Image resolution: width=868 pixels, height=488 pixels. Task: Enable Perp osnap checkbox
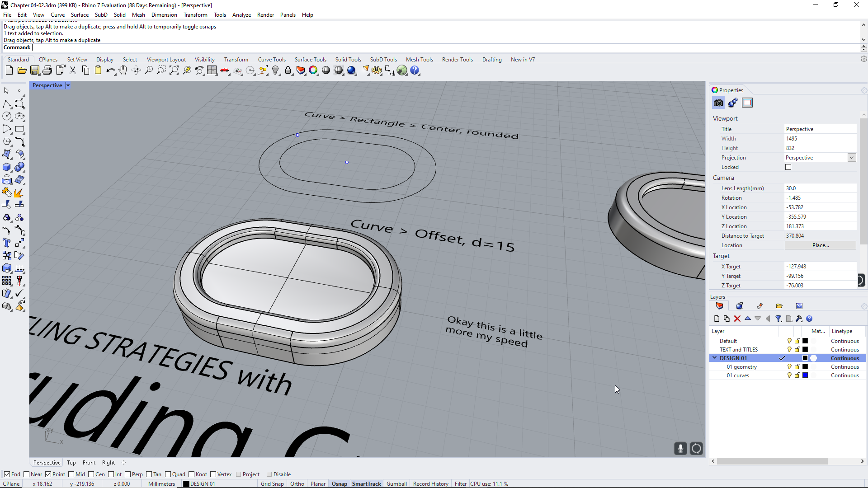coord(127,474)
